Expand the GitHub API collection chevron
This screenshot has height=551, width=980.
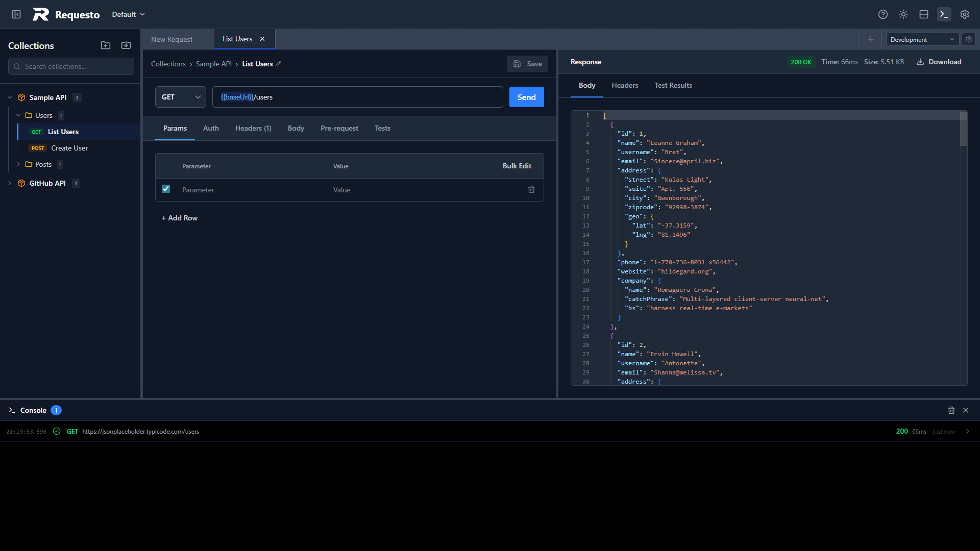(x=10, y=183)
